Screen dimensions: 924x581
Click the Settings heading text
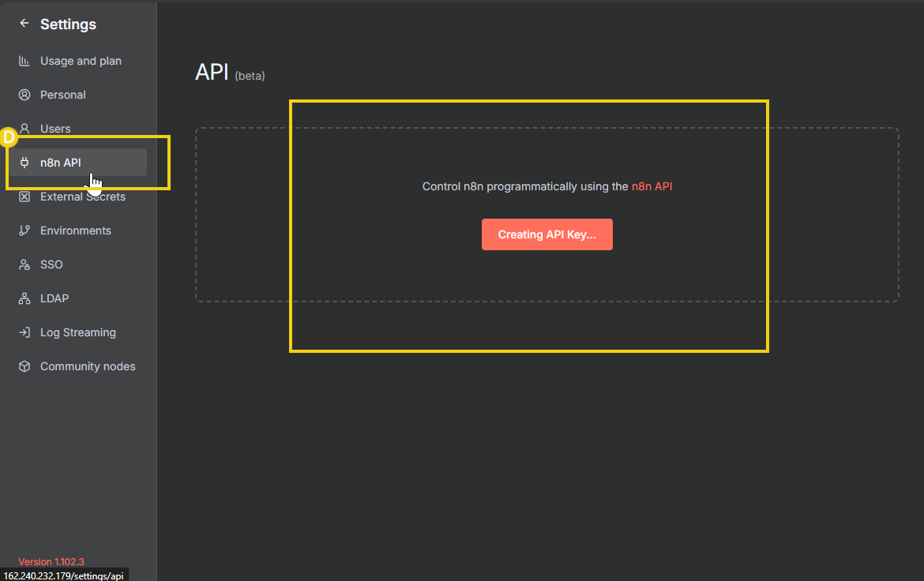point(68,24)
